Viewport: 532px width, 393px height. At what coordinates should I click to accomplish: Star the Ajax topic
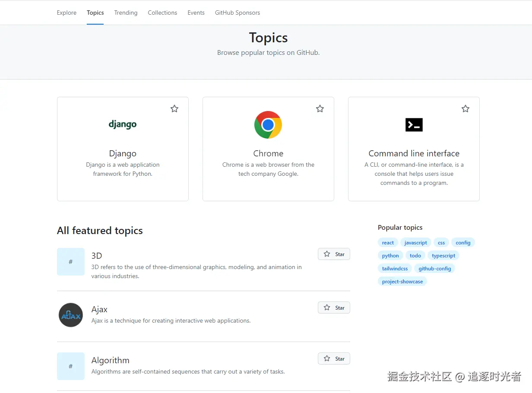334,307
